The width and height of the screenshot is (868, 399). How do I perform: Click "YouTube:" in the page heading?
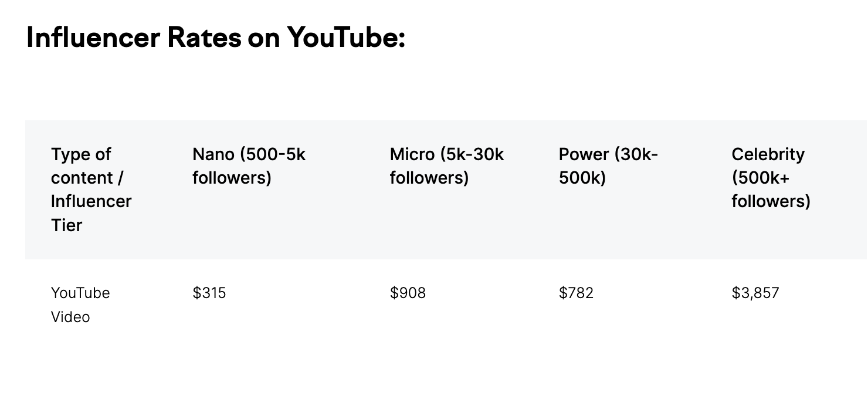[346, 38]
